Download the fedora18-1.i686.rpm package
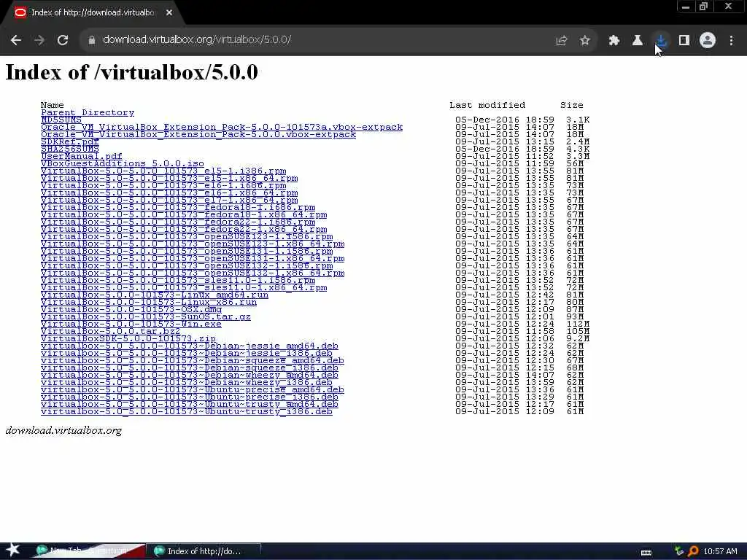The width and height of the screenshot is (747, 560). [178, 208]
